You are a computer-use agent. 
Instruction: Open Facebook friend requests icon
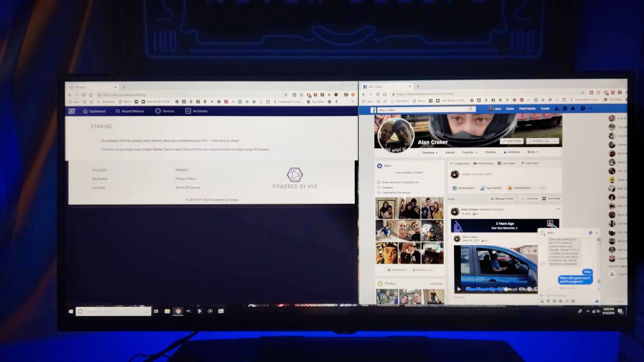point(557,109)
